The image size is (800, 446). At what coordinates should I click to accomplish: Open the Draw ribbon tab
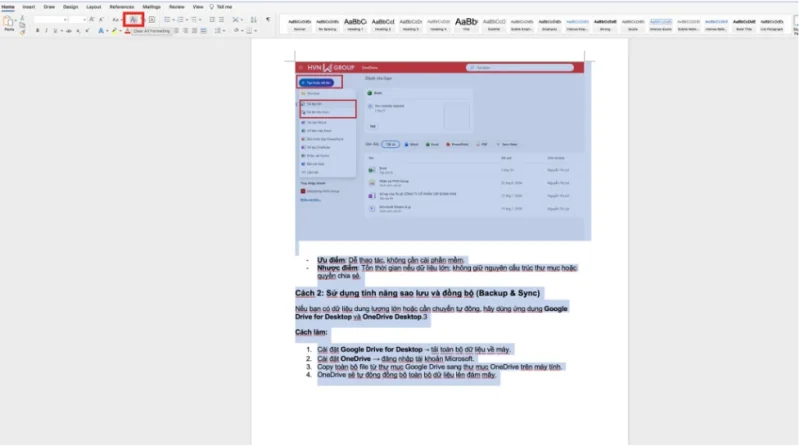(x=49, y=7)
